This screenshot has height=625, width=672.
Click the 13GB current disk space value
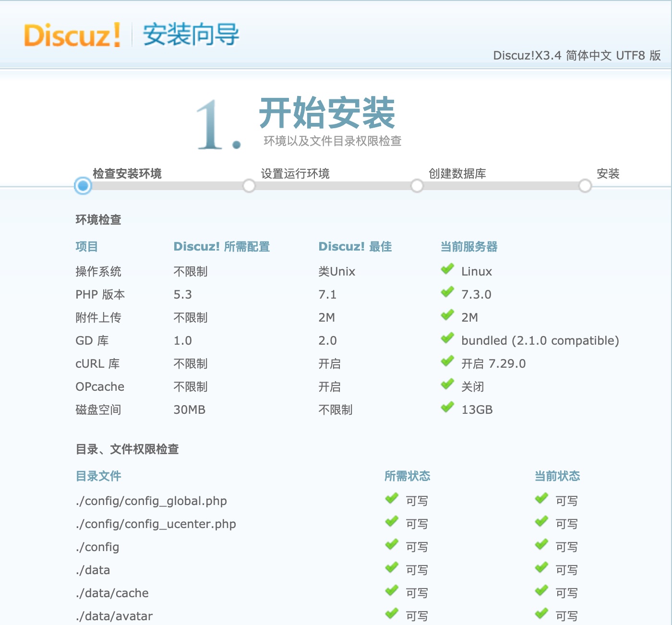477,409
